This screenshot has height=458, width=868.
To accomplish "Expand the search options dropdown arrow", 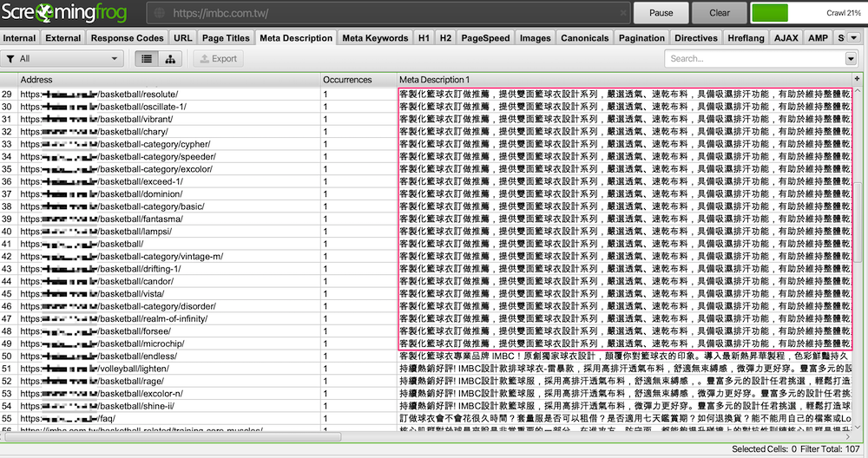I will (851, 59).
